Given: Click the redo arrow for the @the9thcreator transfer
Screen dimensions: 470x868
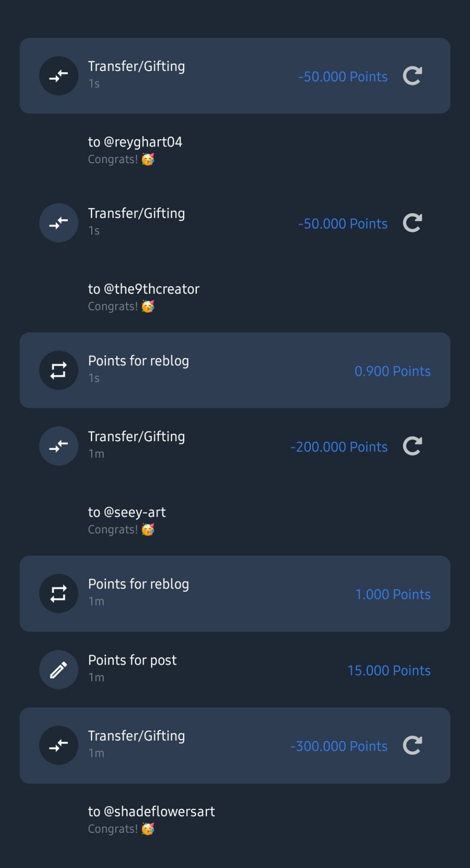Looking at the screenshot, I should pyautogui.click(x=412, y=223).
